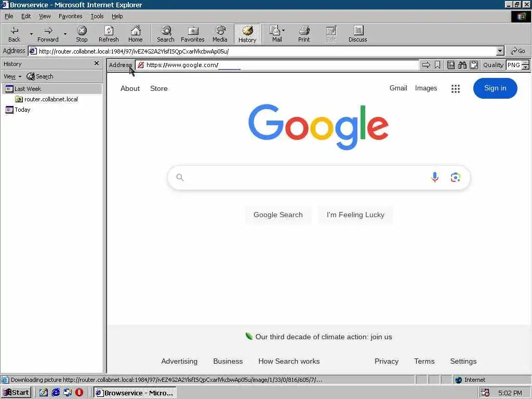Open the Google apps grid icon
Image resolution: width=532 pixels, height=399 pixels.
coord(455,89)
